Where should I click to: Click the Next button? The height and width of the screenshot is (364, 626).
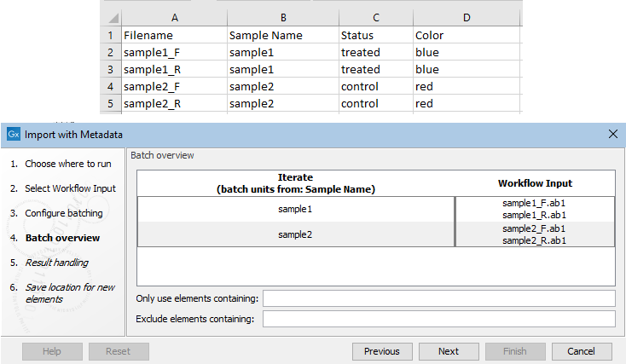point(449,351)
